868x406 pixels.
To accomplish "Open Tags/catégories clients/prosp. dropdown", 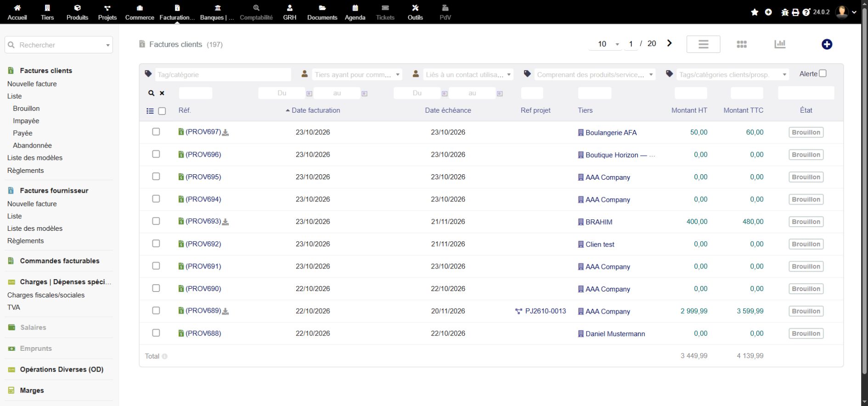I will [x=733, y=74].
